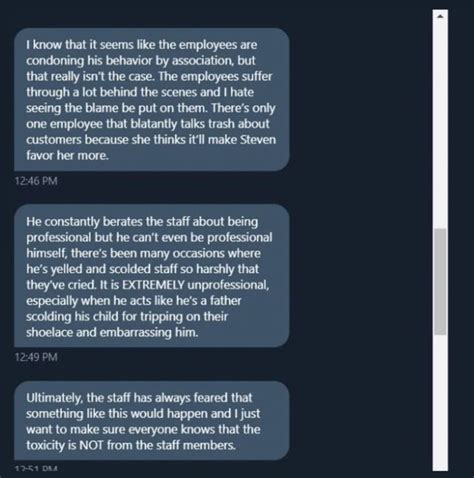Click the 12:46 PM timestamp
The width and height of the screenshot is (474, 478).
(36, 181)
